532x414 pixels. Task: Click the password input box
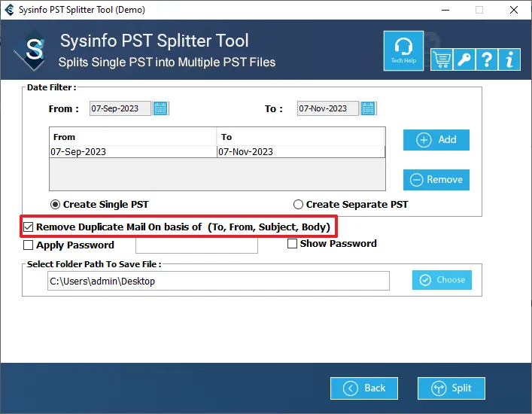tap(197, 245)
